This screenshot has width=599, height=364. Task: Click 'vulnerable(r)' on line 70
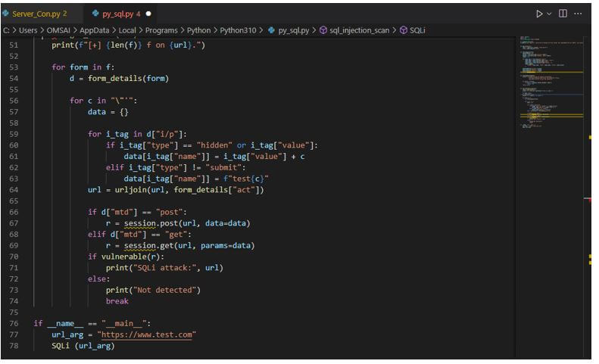131,257
